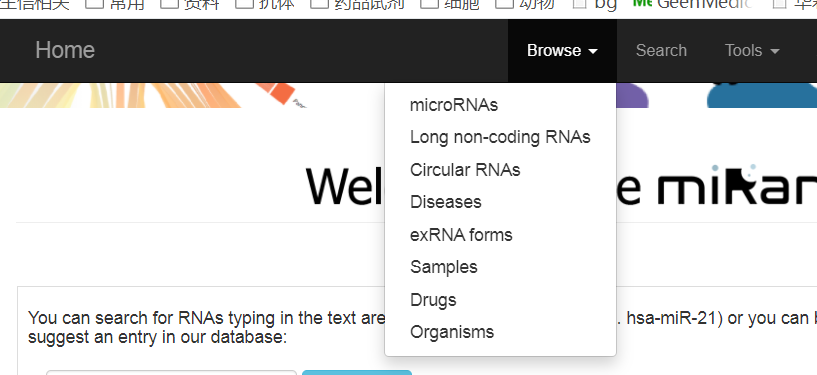This screenshot has height=375, width=817.
Task: Expand the Tools dropdown
Action: click(x=752, y=51)
